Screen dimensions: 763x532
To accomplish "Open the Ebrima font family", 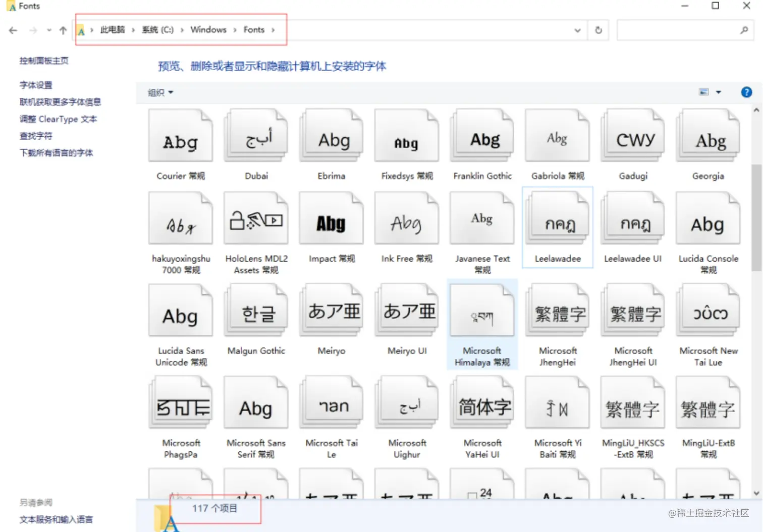I will (332, 136).
